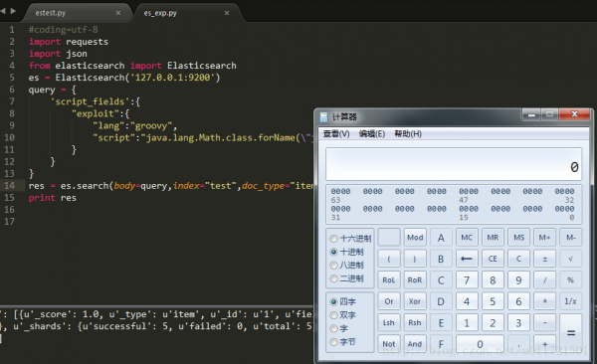597x364 pixels.
Task: Open the 查看(V) menu in Calculator
Action: [x=336, y=134]
